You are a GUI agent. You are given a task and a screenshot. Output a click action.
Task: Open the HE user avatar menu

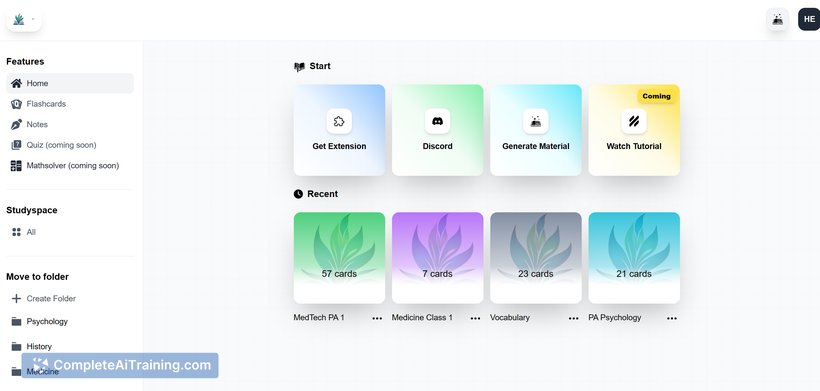(x=809, y=19)
